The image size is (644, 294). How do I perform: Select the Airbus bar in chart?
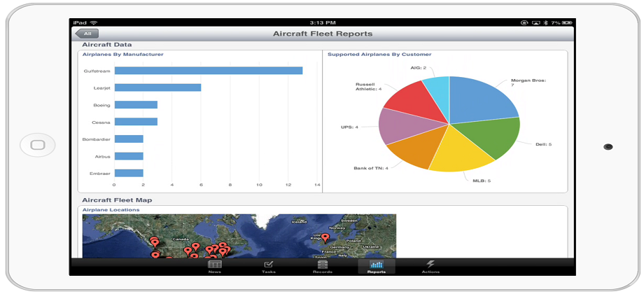129,156
